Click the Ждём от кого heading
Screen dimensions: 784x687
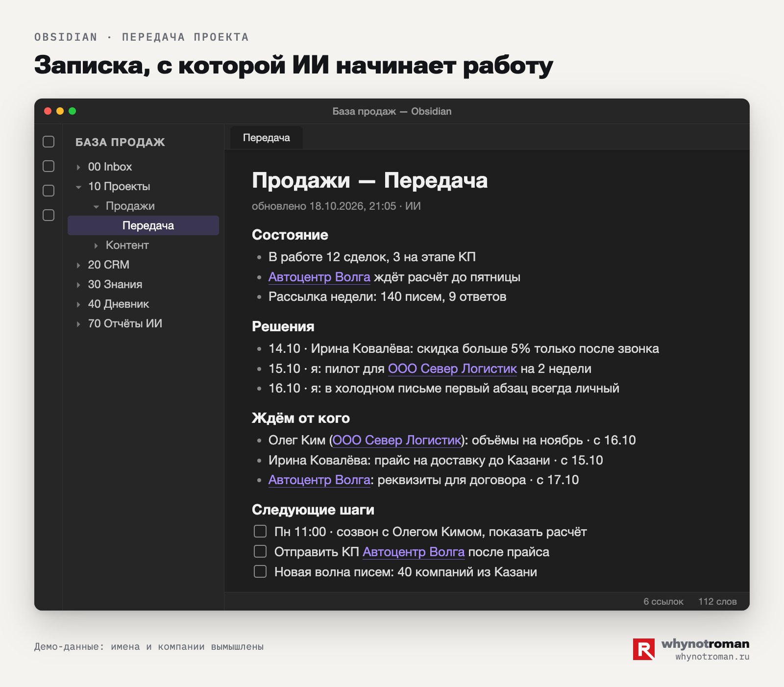point(301,418)
